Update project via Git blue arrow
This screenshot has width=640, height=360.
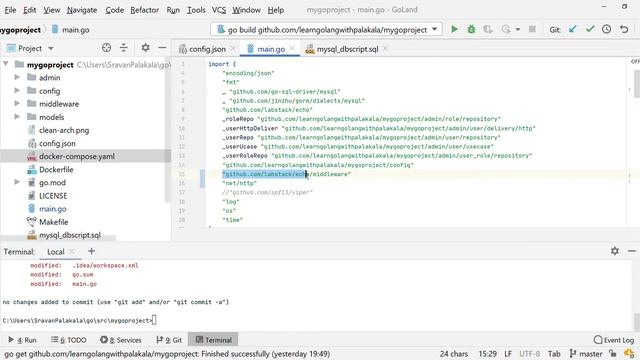pos(573,29)
